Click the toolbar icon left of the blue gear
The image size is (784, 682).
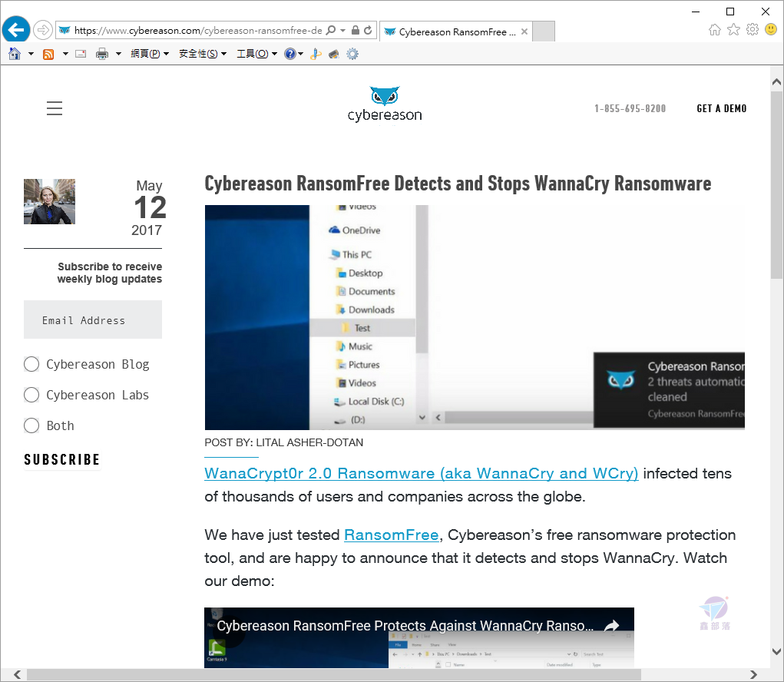tap(334, 54)
